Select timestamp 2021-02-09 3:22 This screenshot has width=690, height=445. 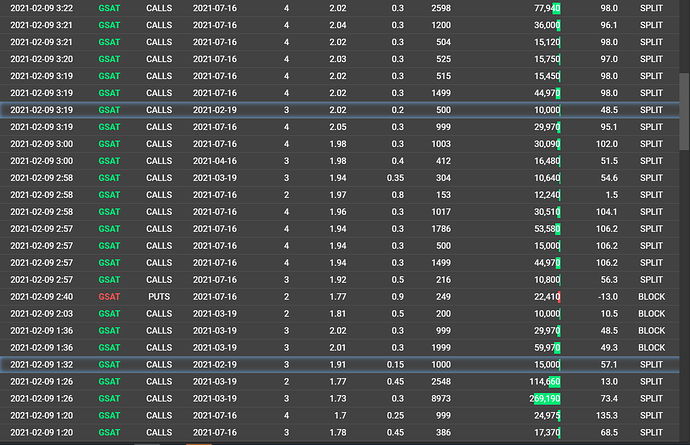pyautogui.click(x=42, y=8)
